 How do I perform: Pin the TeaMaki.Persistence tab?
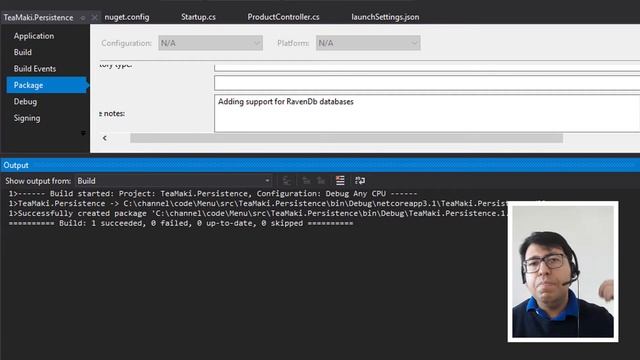[x=83, y=18]
